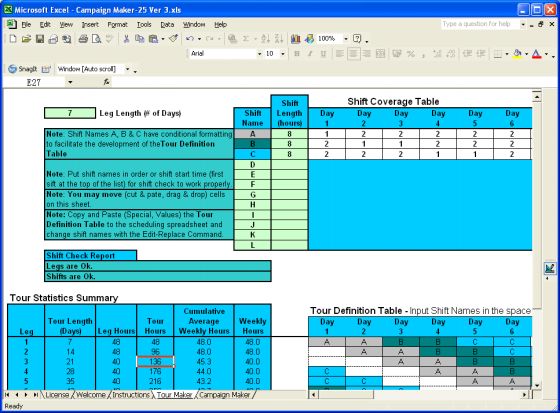Viewport: 560px width, 413px height.
Task: Apply the yellow Fill Color bucket
Action: 517,54
